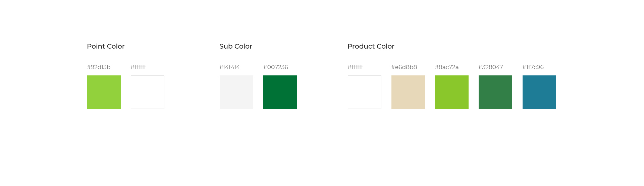
Task: Click the #f4f4f4 hex code label
Action: pos(230,67)
